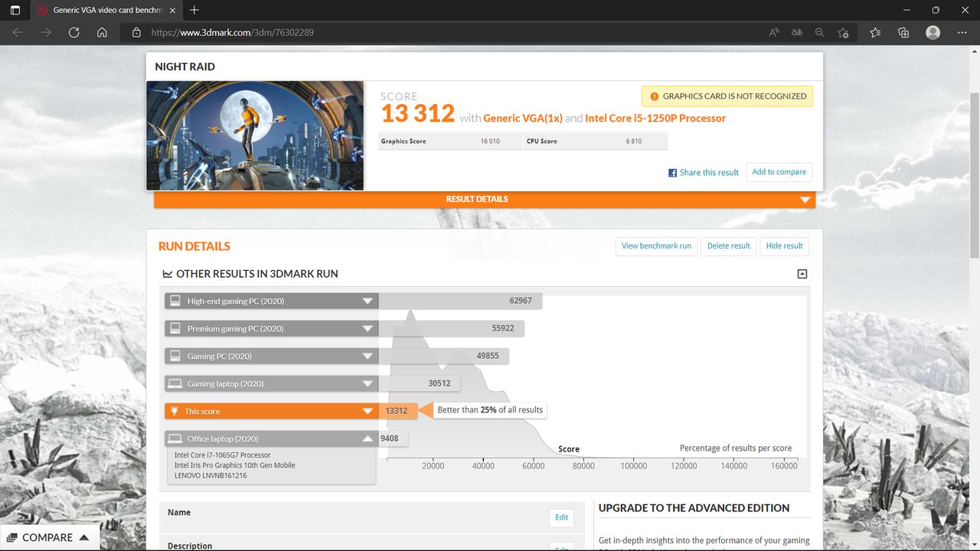The height and width of the screenshot is (551, 980).
Task: Open the Collections icon in the toolbar
Action: pos(903,32)
